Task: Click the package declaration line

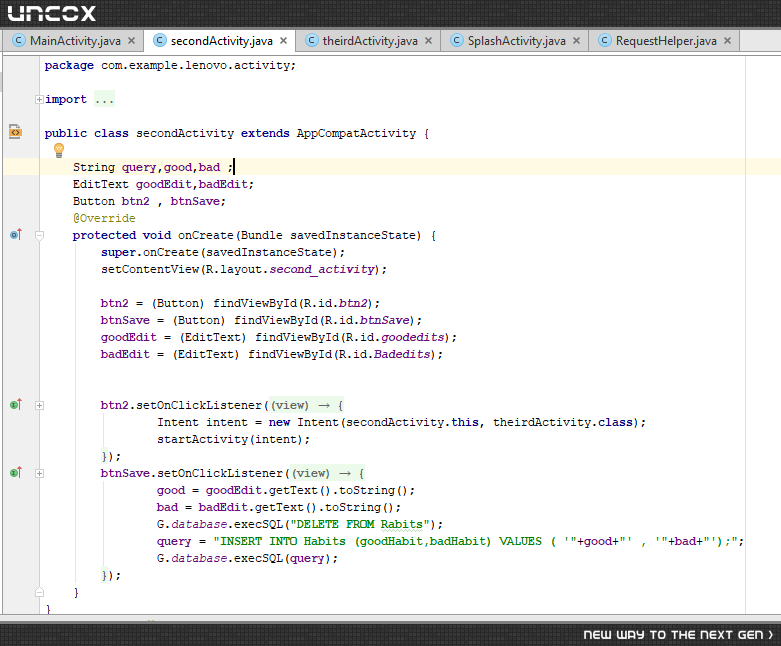Action: coord(170,66)
